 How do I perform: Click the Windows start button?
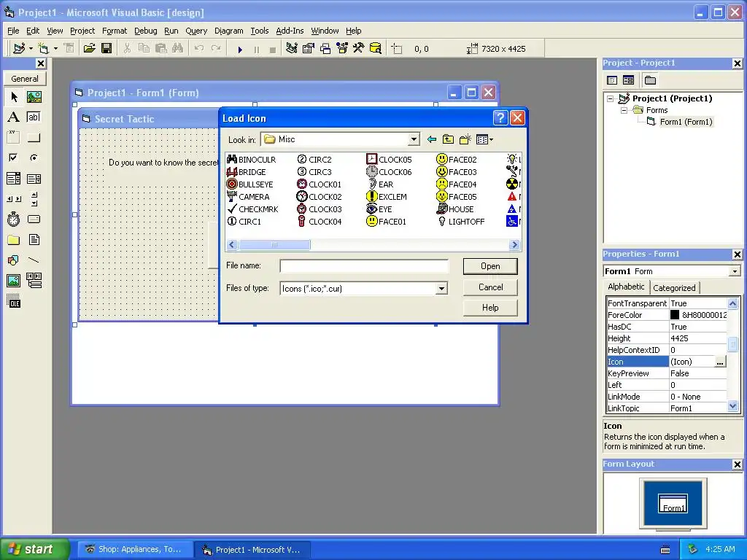pyautogui.click(x=35, y=549)
